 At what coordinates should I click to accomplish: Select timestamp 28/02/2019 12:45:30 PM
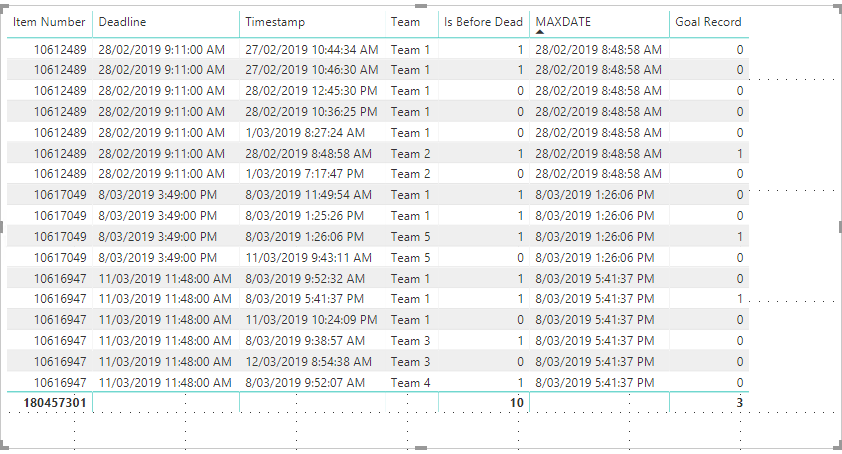311,91
